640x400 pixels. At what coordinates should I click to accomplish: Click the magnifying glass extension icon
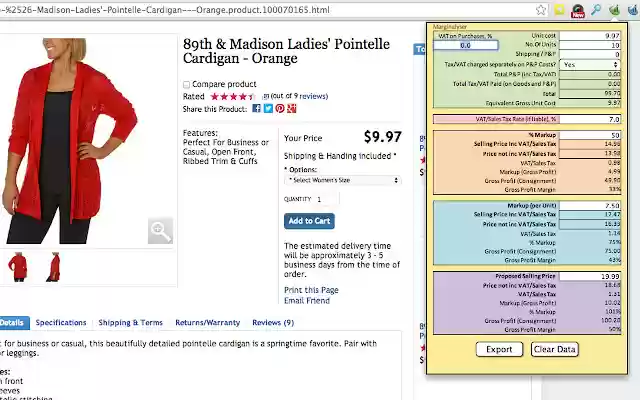[596, 10]
